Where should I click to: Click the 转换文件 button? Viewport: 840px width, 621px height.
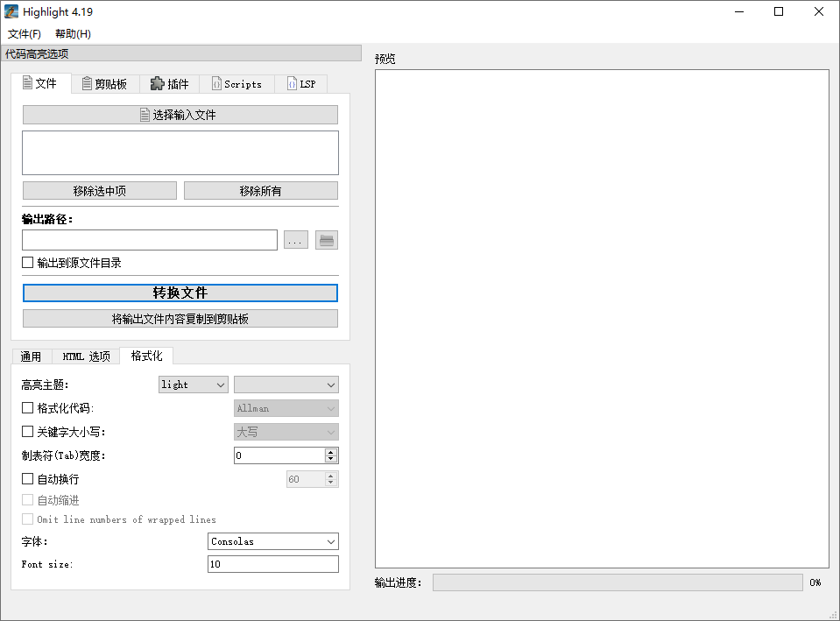click(180, 293)
